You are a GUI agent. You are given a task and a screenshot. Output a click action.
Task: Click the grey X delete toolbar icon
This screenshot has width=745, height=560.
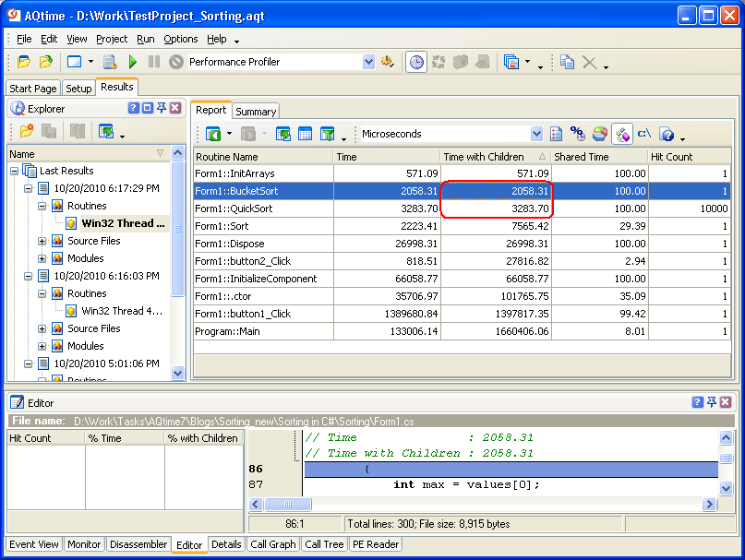[x=590, y=62]
